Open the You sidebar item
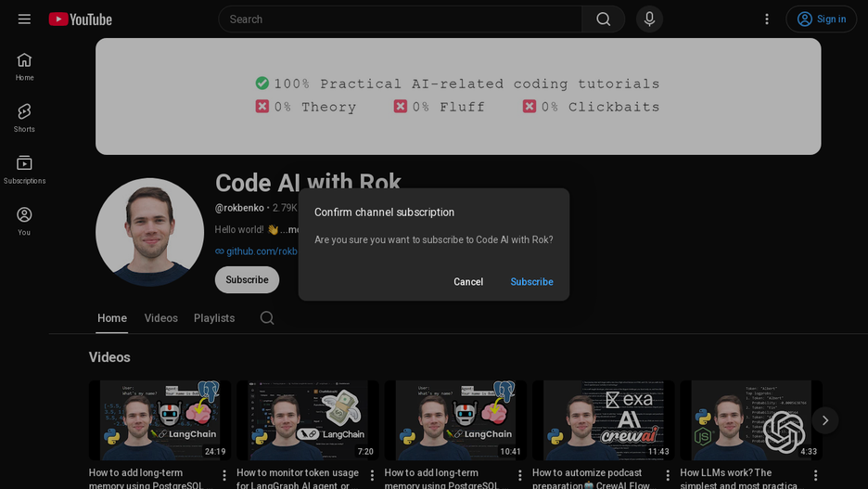Screen dimensions: 868x489 pyautogui.click(x=24, y=222)
